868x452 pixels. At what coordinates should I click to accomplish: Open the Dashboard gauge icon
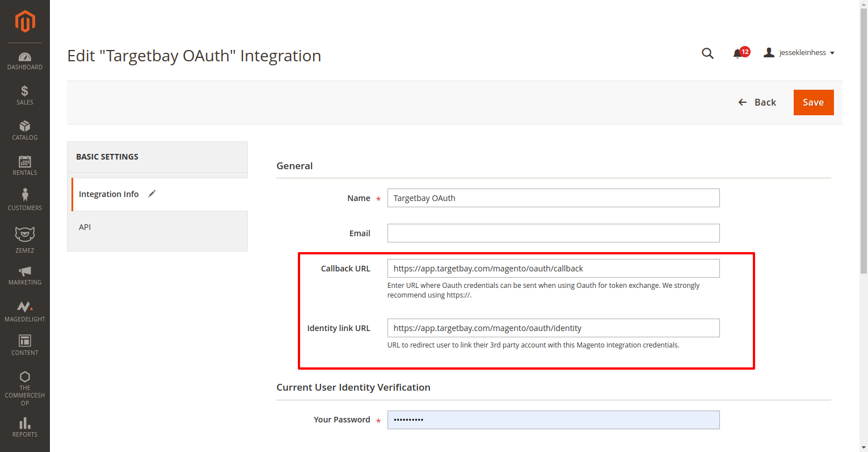[25, 57]
